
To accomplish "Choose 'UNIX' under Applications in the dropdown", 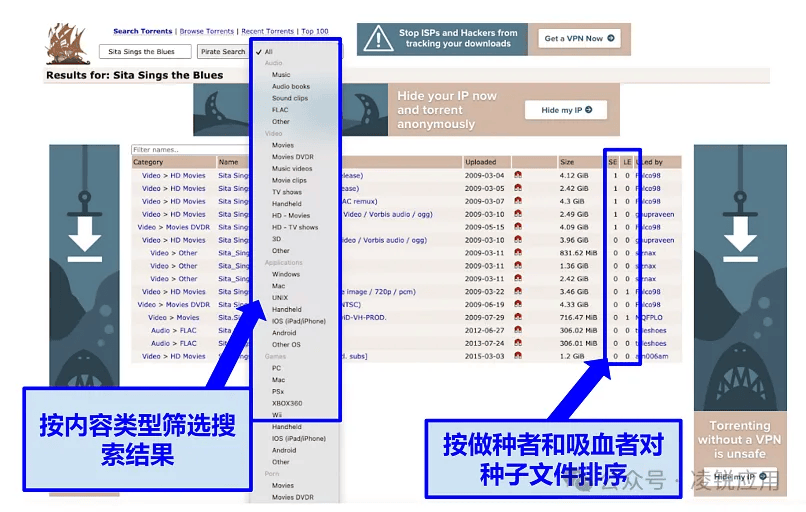I will (282, 297).
